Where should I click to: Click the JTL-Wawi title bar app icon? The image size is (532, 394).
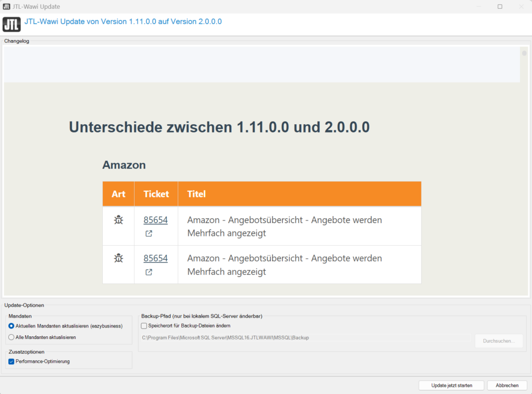(x=6, y=6)
